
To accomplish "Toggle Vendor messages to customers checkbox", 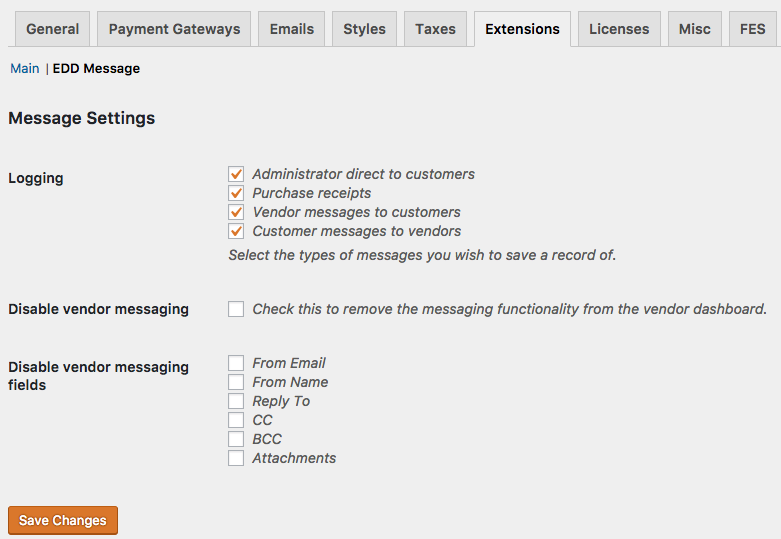I will (236, 212).
